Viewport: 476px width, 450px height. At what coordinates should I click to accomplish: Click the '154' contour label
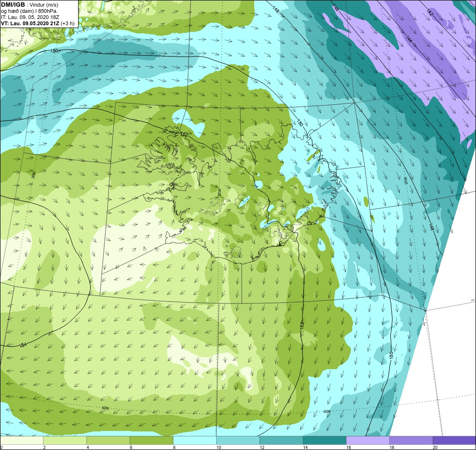(x=23, y=345)
